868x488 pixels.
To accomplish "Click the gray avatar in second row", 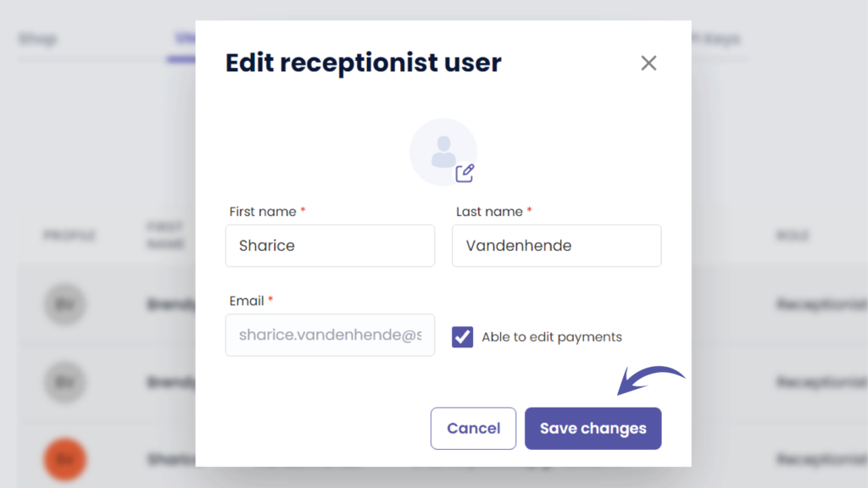I will pyautogui.click(x=65, y=382).
